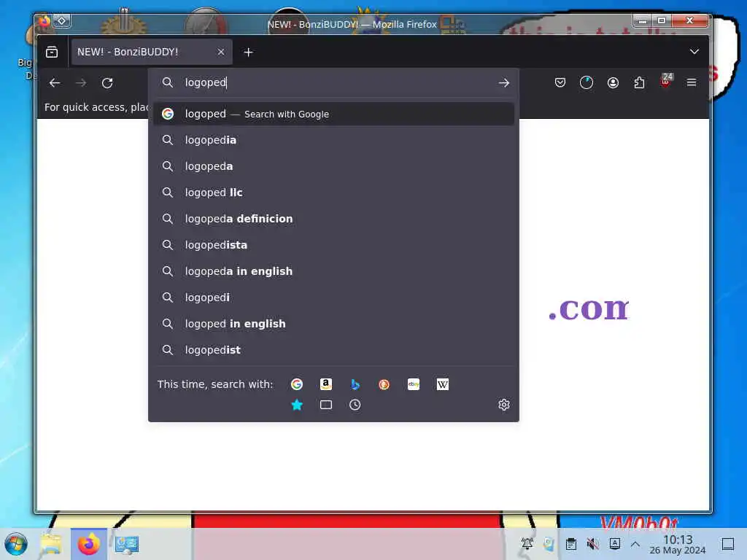
Task: Open the Pocket save icon
Action: (560, 83)
